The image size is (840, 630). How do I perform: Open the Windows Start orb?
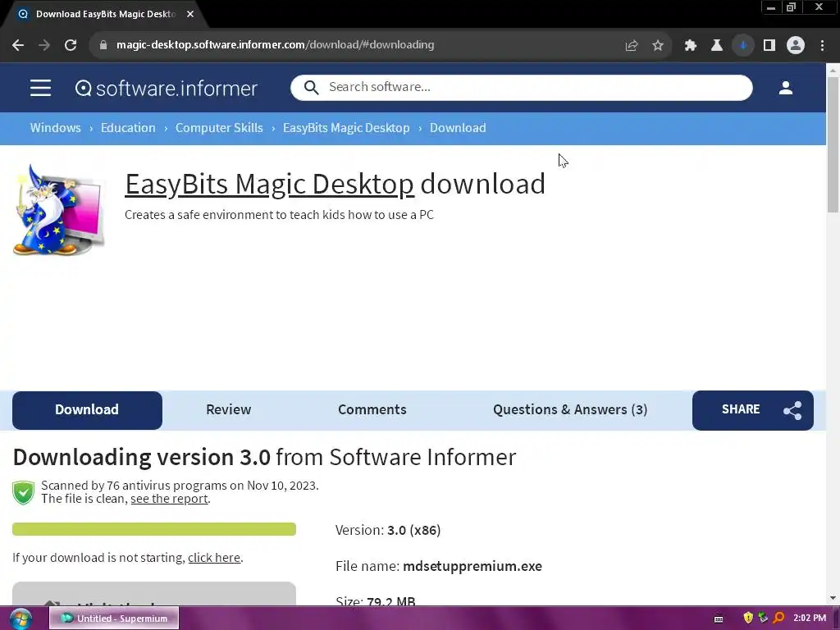(21, 619)
